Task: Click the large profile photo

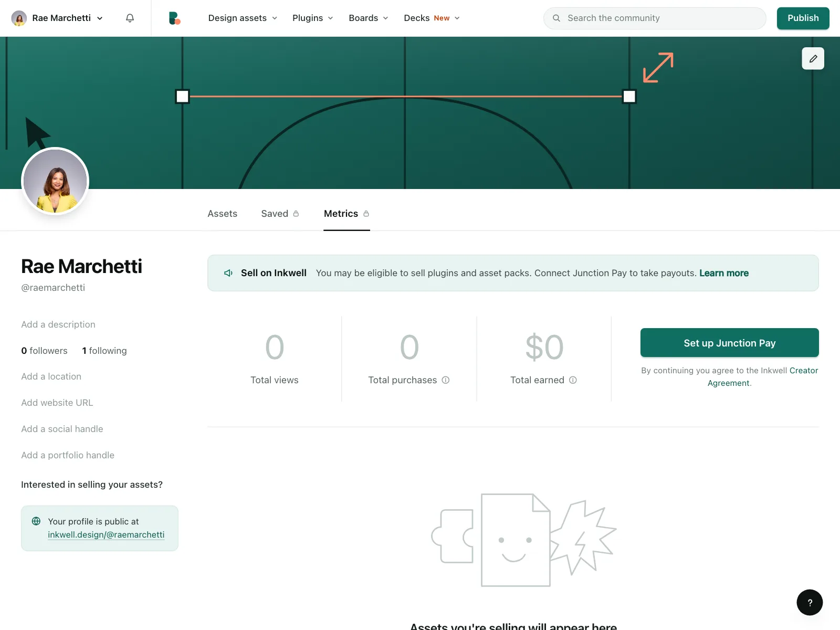Action: (x=55, y=181)
